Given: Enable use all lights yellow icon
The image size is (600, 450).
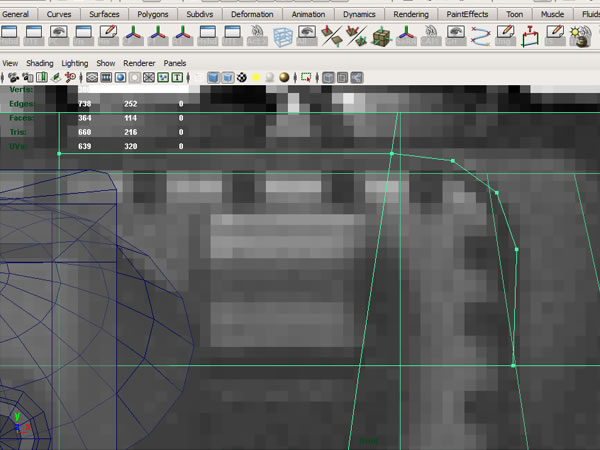Looking at the screenshot, I should pyautogui.click(x=256, y=77).
